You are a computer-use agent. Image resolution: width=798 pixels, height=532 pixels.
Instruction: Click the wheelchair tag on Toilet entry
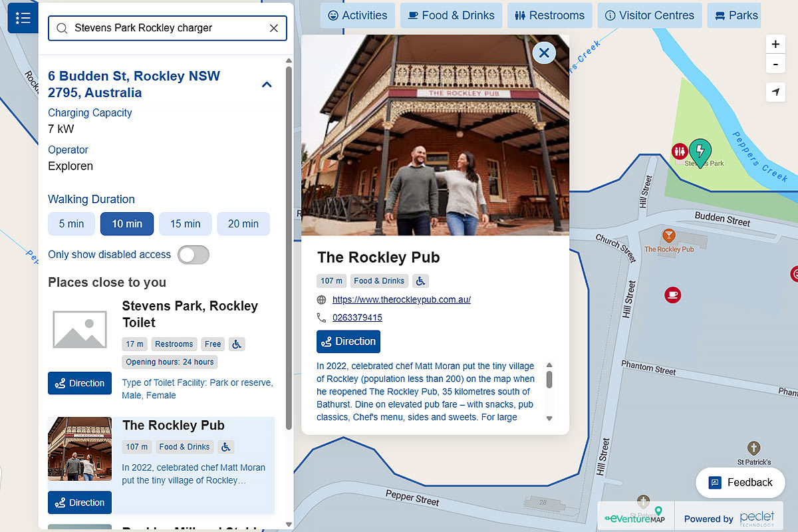coord(237,344)
